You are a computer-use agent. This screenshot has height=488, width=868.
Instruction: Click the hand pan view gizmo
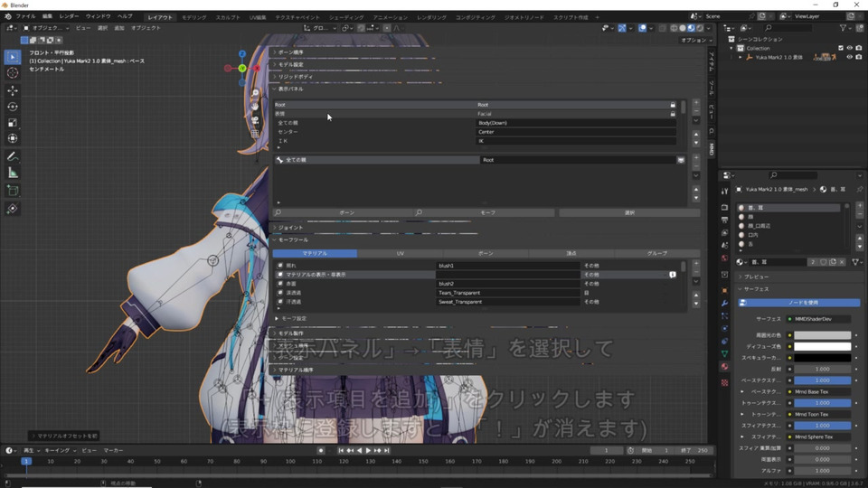coord(256,106)
